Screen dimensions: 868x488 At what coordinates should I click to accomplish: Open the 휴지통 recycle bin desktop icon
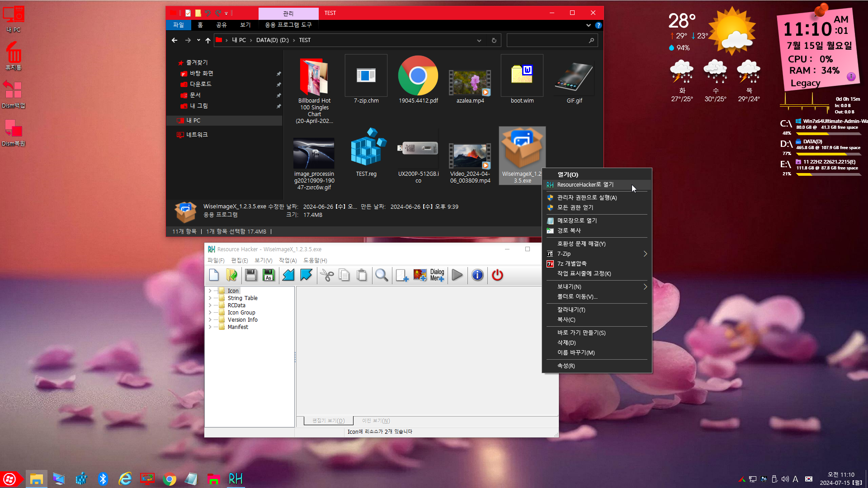coord(14,56)
